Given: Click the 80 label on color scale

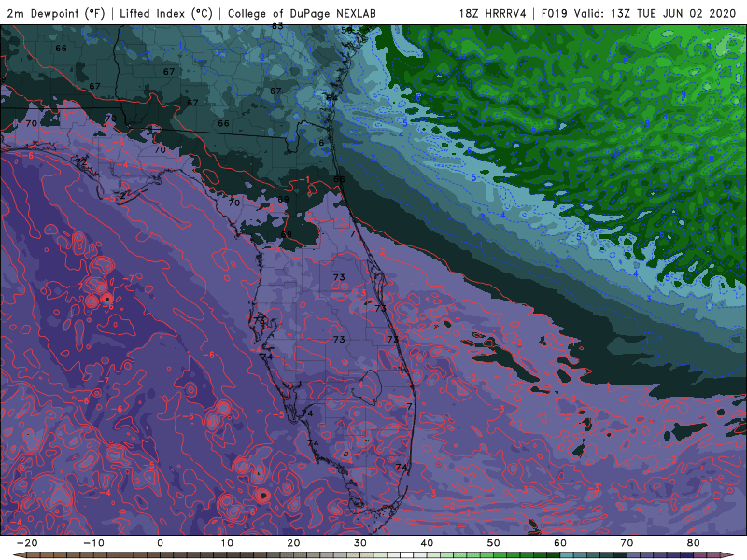Looking at the screenshot, I should coord(694,543).
